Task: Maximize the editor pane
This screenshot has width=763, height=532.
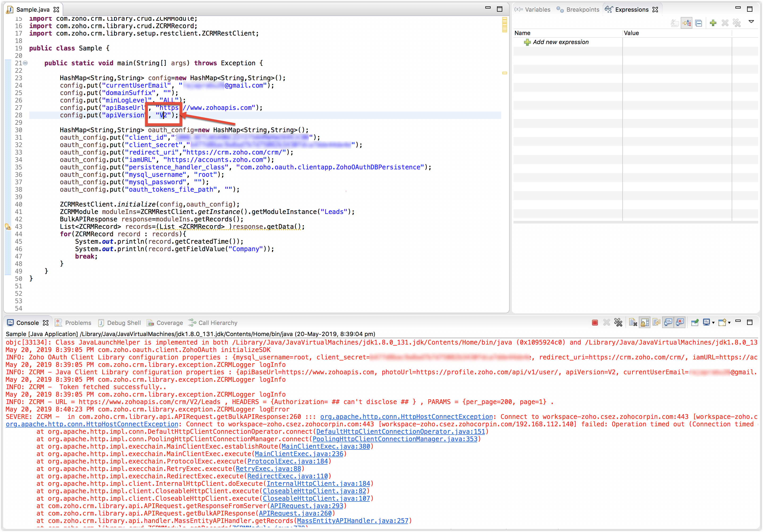Action: point(499,9)
